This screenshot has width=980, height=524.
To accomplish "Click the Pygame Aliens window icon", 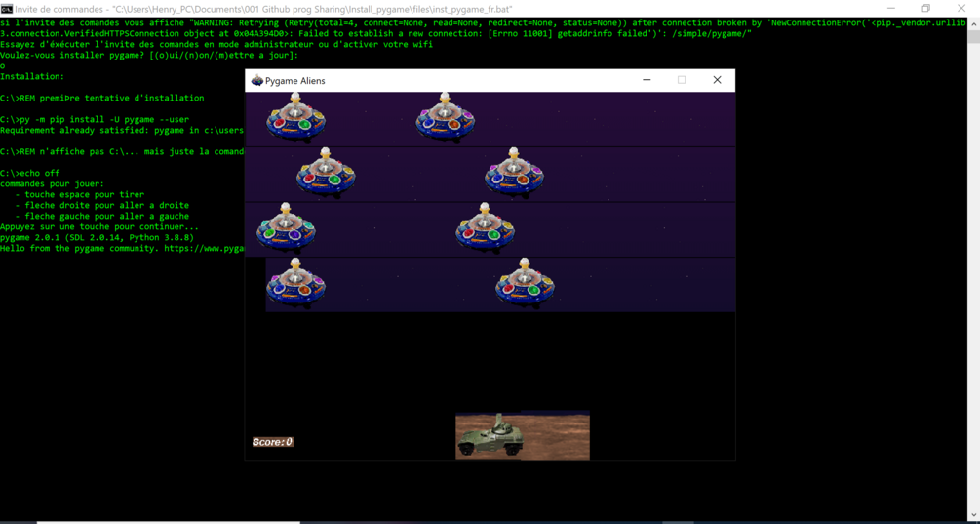I will click(x=256, y=81).
